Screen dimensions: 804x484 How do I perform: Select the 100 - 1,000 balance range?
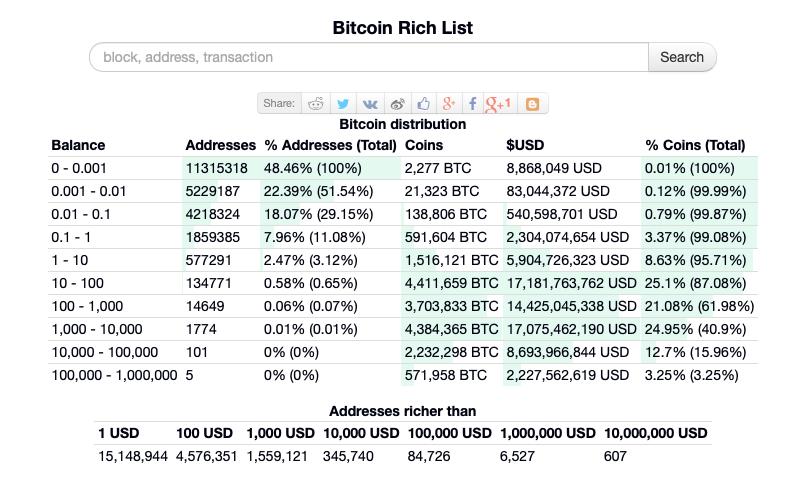point(87,306)
